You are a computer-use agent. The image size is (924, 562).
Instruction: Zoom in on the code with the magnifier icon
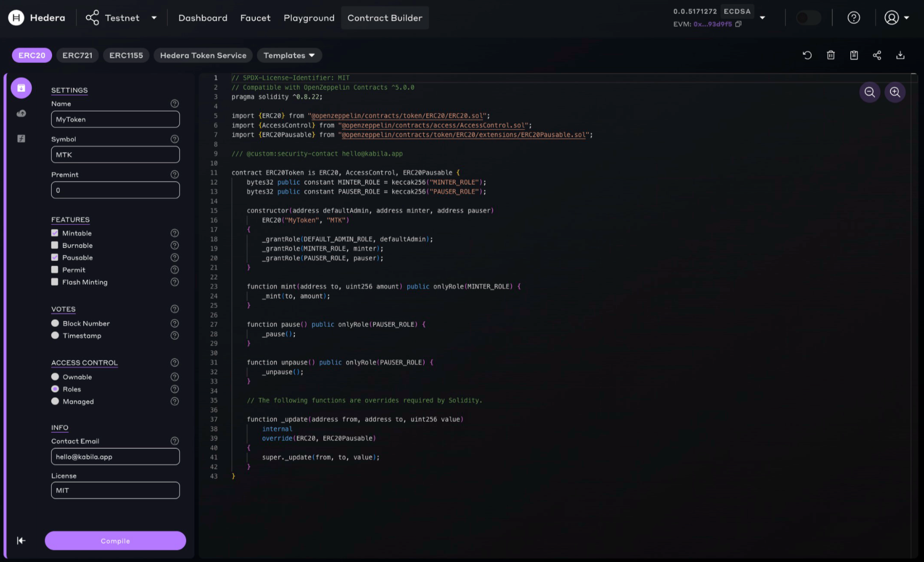coord(895,92)
